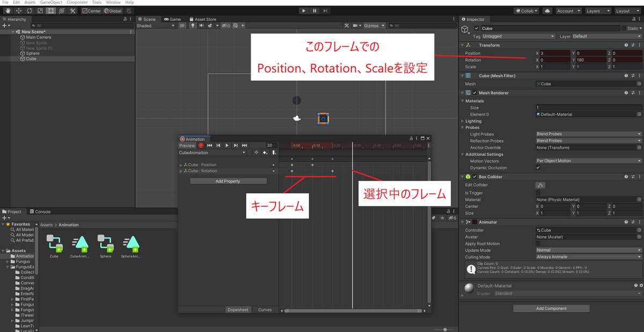Open the Tag Untagged dropdown
644x332 pixels.
coord(518,36)
